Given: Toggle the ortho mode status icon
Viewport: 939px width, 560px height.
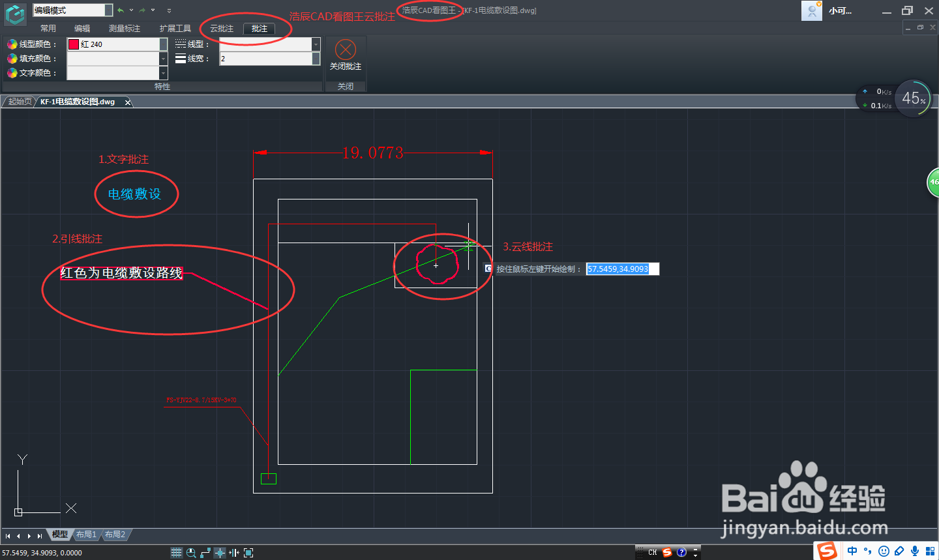Looking at the screenshot, I should [205, 553].
